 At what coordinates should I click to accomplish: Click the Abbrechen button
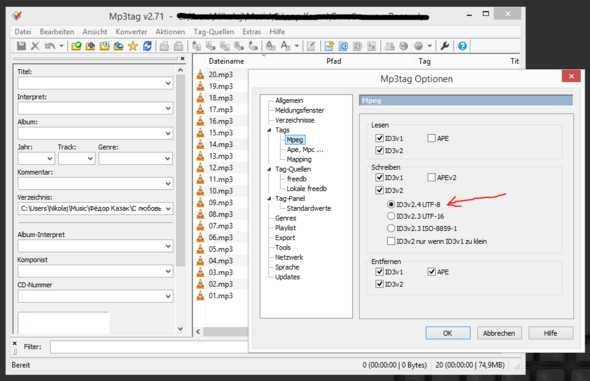(x=499, y=333)
